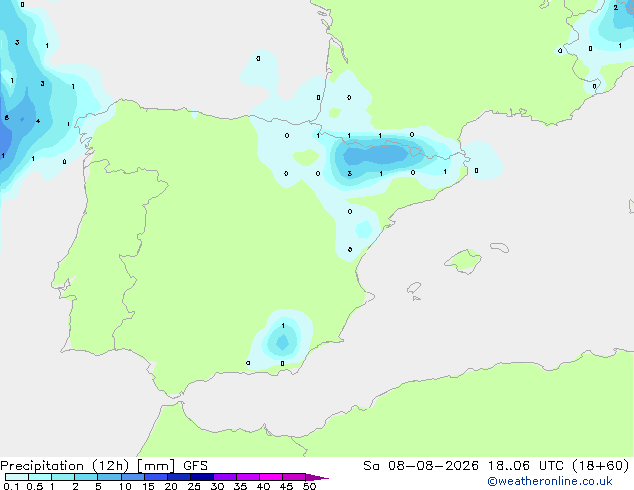634x490 pixels.
Task: Select the 15–20 mm legend color swatch
Action: coord(156,477)
